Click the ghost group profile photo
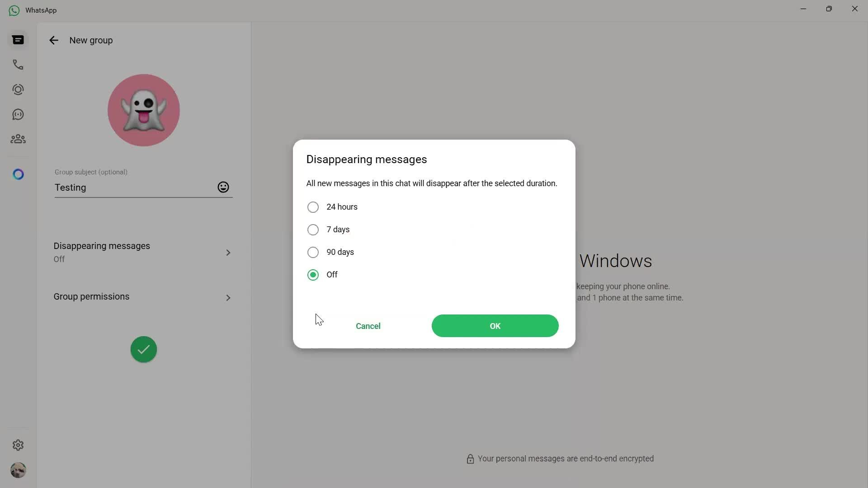 (x=143, y=110)
